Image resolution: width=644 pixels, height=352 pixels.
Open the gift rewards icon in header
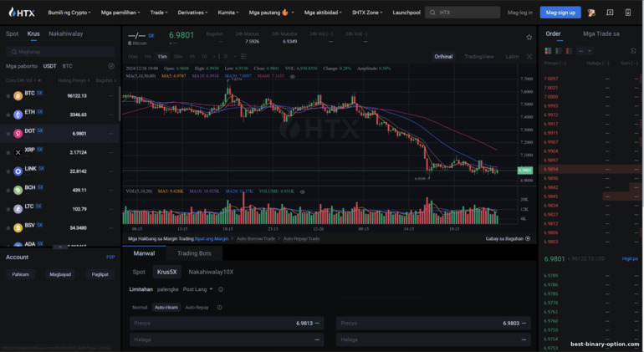[x=591, y=13]
